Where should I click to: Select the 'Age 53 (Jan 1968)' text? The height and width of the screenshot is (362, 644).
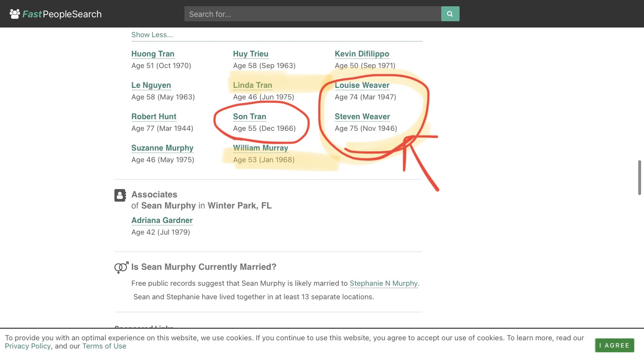pyautogui.click(x=264, y=160)
